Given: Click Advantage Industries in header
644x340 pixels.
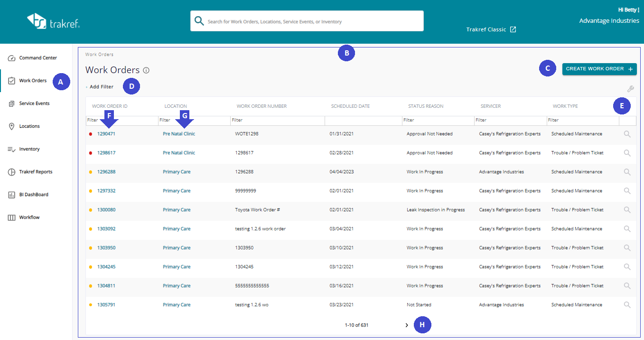Looking at the screenshot, I should tap(609, 21).
